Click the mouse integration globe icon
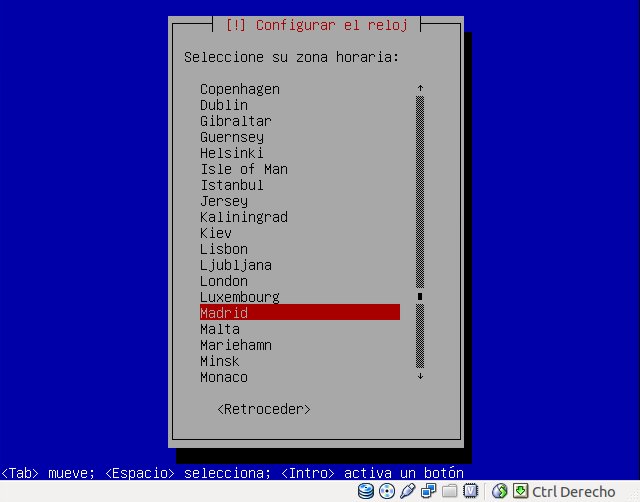This screenshot has width=640, height=502. tap(499, 491)
